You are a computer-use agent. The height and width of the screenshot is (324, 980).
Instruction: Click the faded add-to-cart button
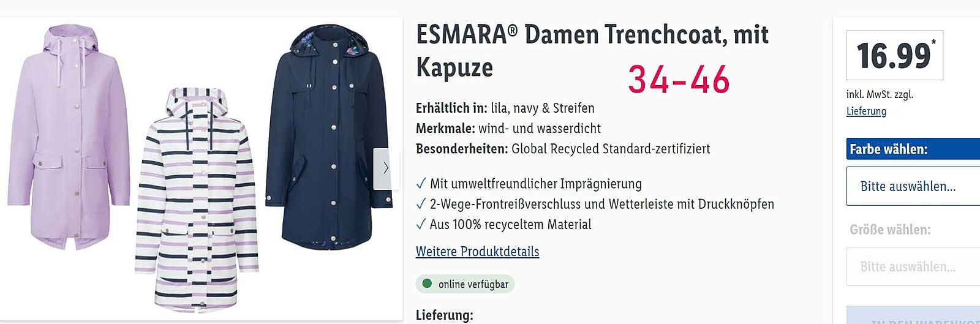pyautogui.click(x=913, y=315)
